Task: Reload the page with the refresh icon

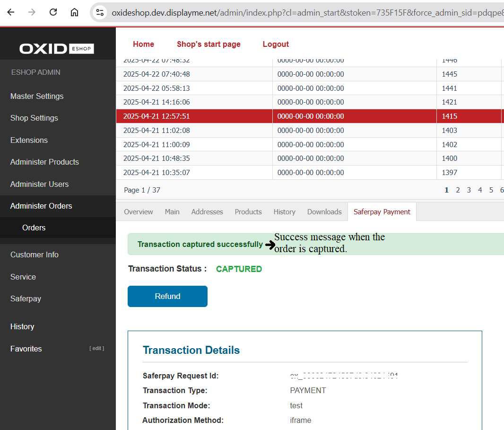Action: pos(53,12)
